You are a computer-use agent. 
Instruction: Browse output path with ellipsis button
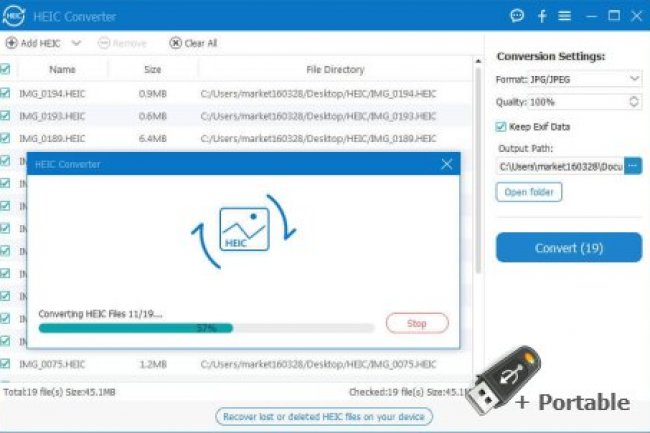tap(632, 166)
